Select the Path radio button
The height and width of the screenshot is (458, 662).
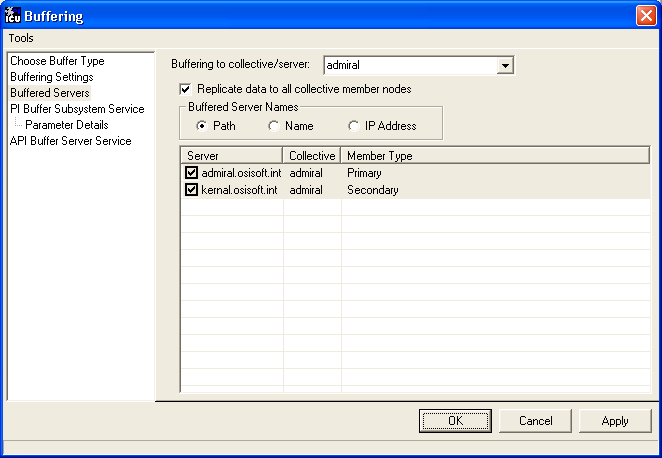click(x=202, y=126)
